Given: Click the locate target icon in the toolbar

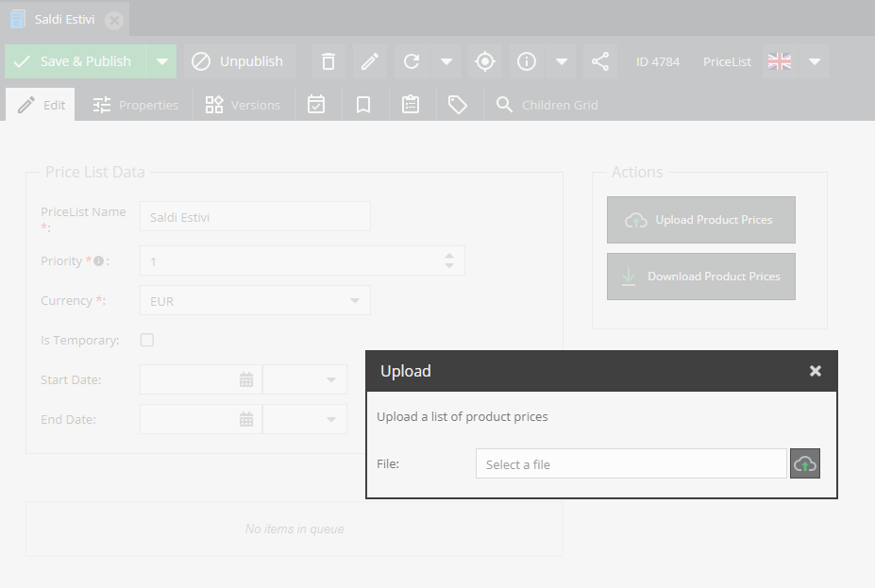Looking at the screenshot, I should [484, 61].
